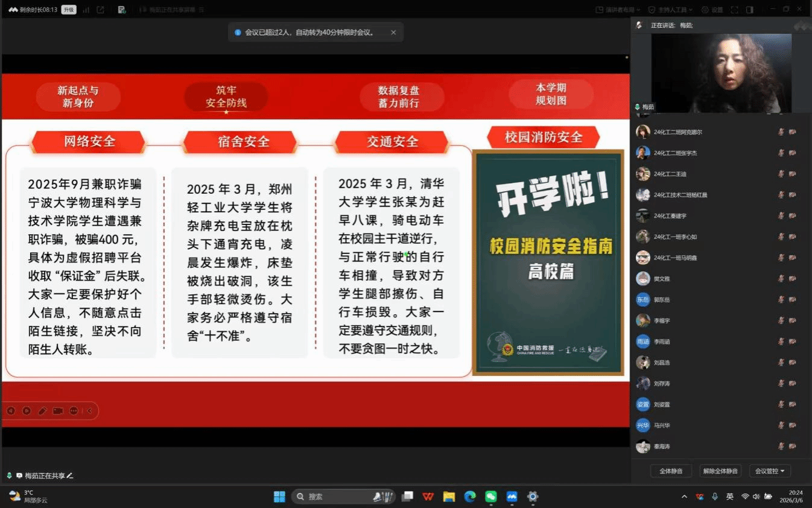This screenshot has width=812, height=508.
Task: Open the slideshow more options (three dots)
Action: [74, 411]
